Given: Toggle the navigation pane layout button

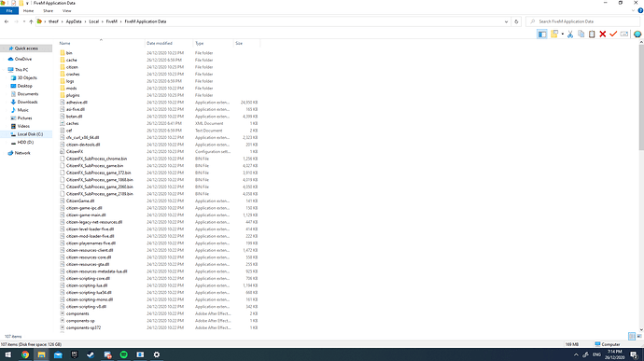Looking at the screenshot, I should pos(542,35).
